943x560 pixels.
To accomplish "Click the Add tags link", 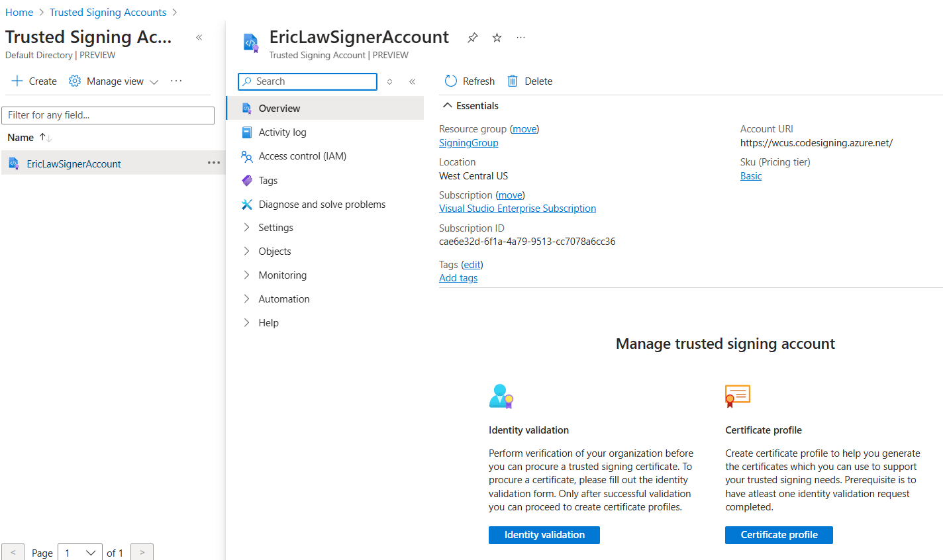I will (458, 278).
